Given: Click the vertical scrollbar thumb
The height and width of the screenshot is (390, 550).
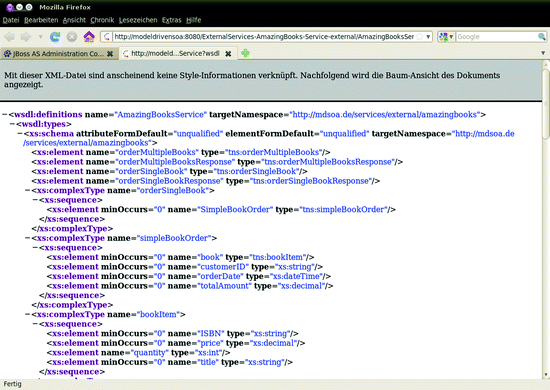Looking at the screenshot, I should [x=545, y=104].
